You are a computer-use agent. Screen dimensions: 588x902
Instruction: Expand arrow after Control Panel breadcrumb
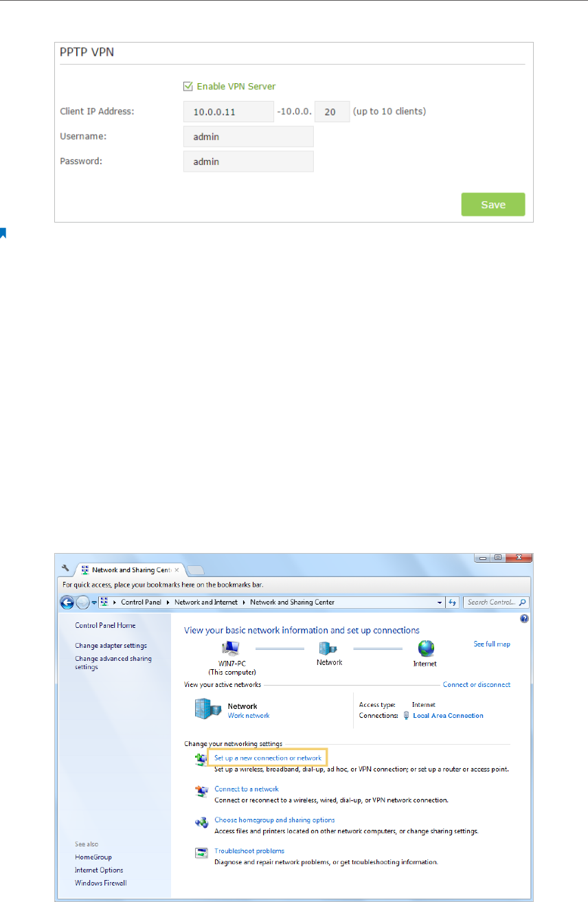tap(167, 602)
